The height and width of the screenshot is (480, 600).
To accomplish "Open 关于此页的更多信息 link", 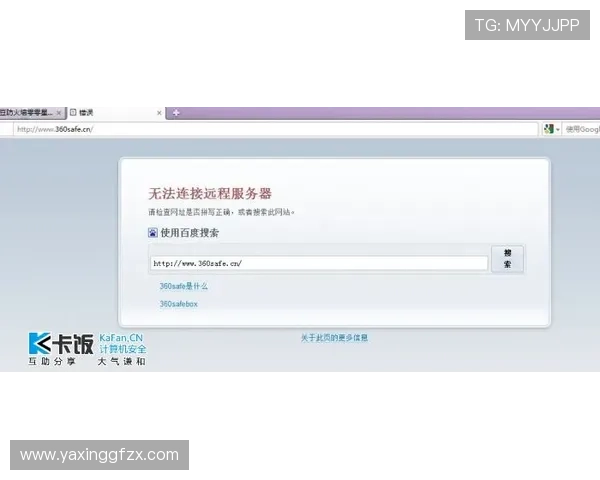I will (334, 338).
